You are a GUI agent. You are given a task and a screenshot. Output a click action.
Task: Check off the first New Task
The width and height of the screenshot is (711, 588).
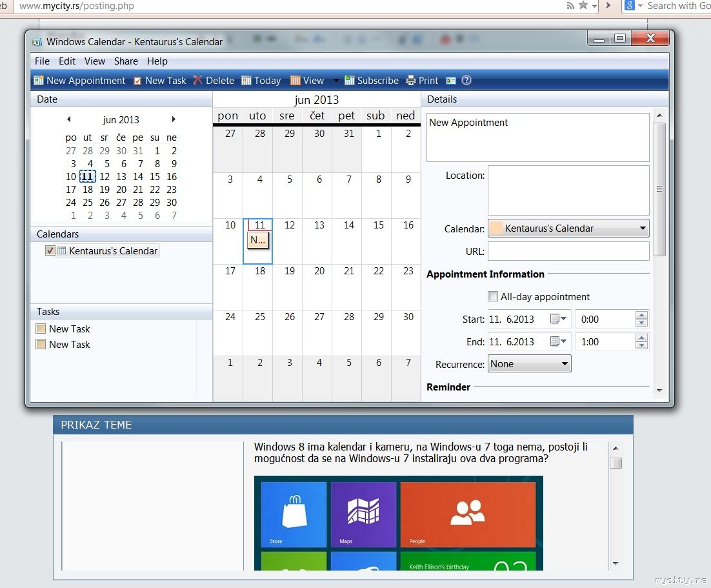(41, 329)
